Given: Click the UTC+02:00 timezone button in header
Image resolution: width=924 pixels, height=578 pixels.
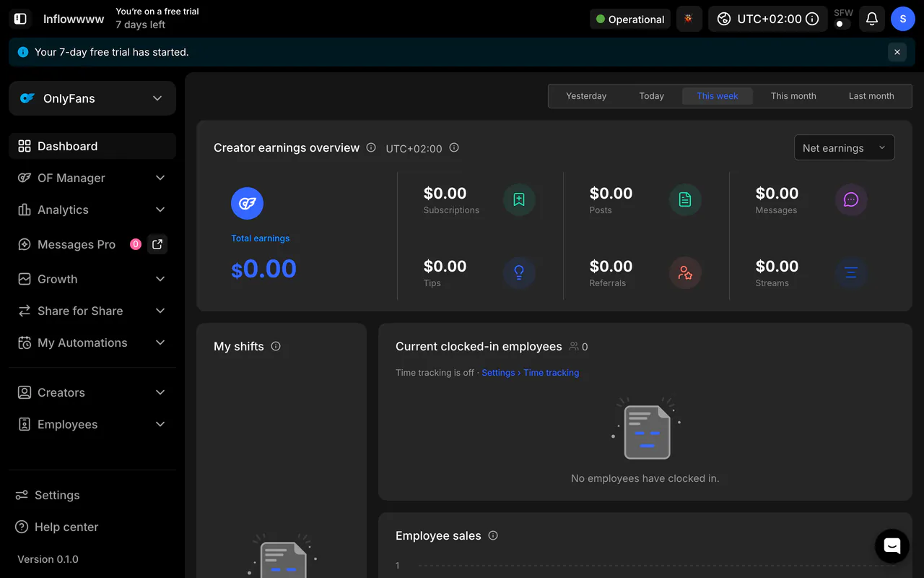Looking at the screenshot, I should pos(768,19).
